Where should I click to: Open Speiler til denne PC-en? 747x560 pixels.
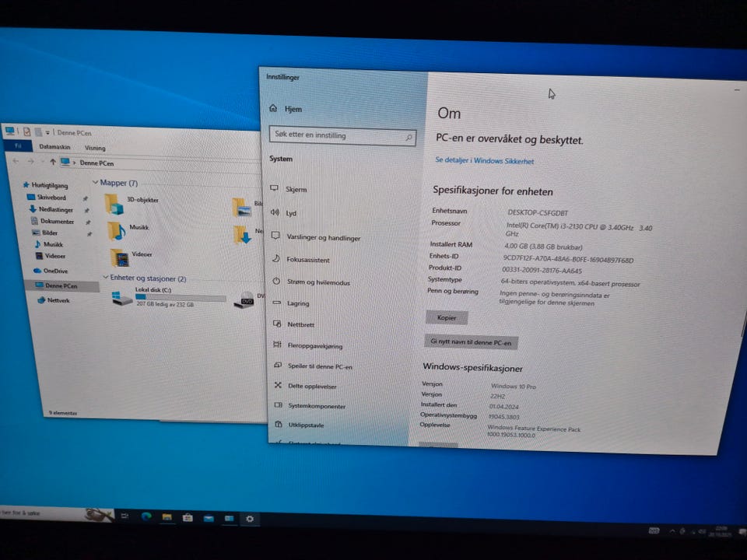tap(314, 366)
